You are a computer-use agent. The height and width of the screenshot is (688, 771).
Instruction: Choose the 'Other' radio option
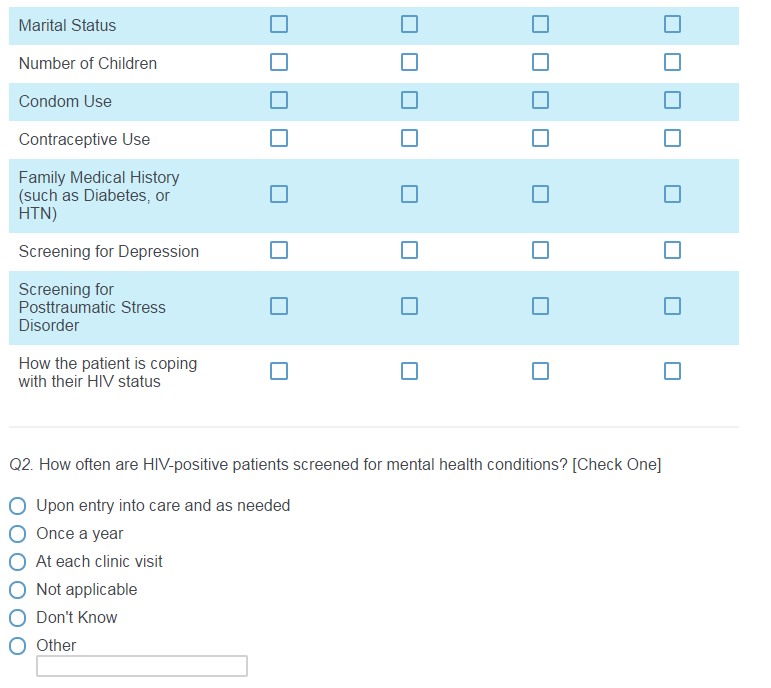pos(17,646)
